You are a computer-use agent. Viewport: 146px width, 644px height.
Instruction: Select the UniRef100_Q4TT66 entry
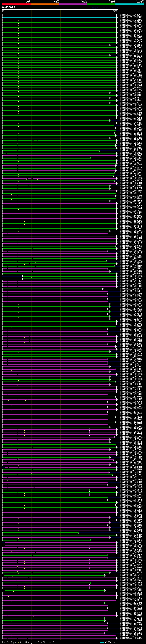[131, 583]
